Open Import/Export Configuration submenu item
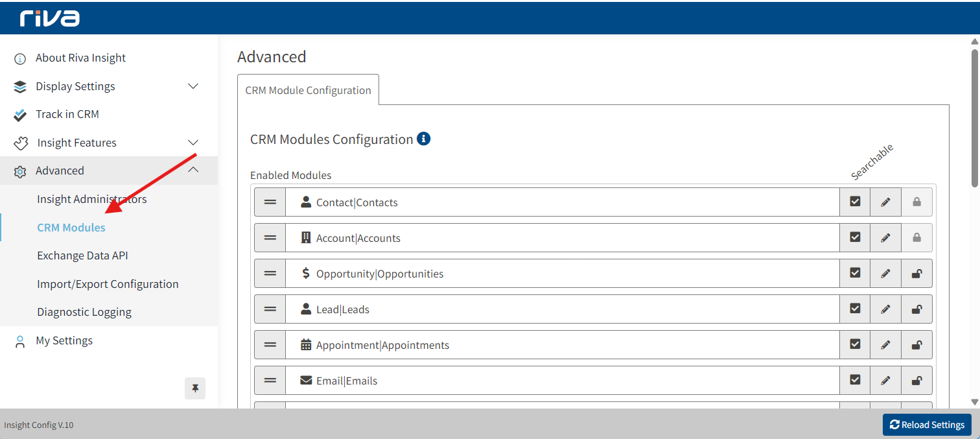The width and height of the screenshot is (980, 439). click(x=108, y=284)
